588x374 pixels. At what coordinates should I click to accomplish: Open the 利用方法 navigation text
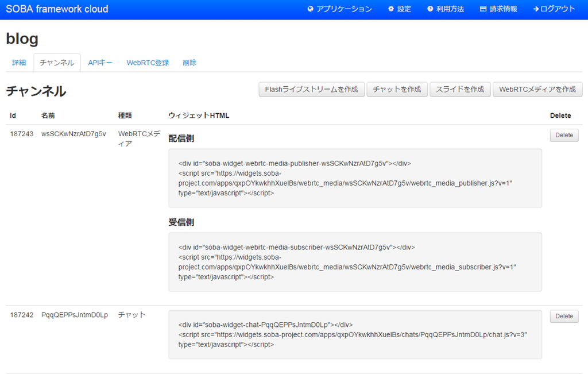point(450,9)
